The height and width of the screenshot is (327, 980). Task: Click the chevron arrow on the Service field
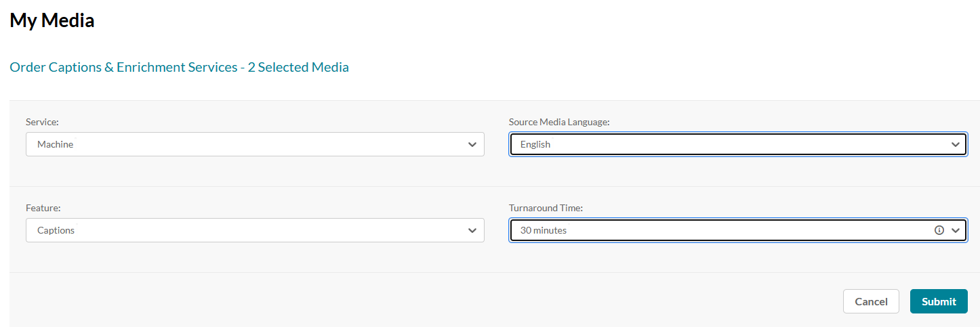coord(472,144)
